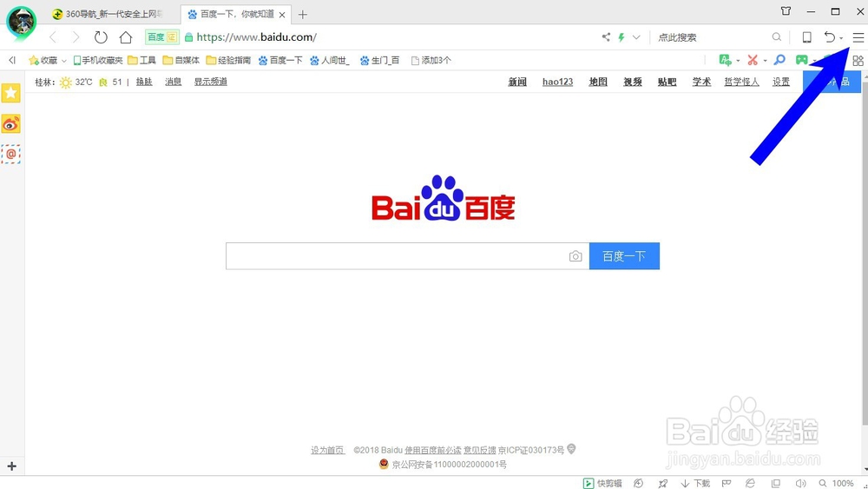Image resolution: width=868 pixels, height=489 pixels.
Task: Click the camera image search icon
Action: click(575, 256)
